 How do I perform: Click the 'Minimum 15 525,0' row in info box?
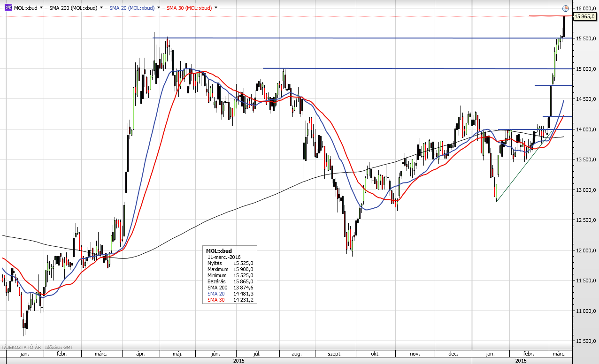click(230, 275)
